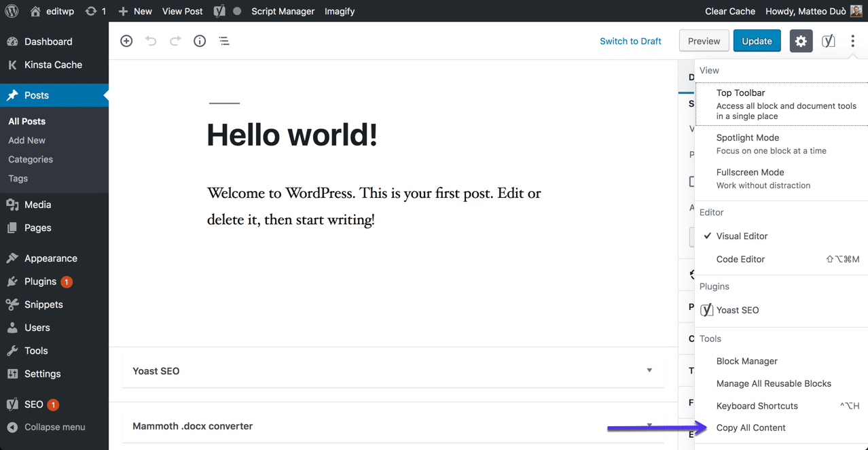The width and height of the screenshot is (868, 450).
Task: Open the block navigation list icon
Action: tap(224, 41)
